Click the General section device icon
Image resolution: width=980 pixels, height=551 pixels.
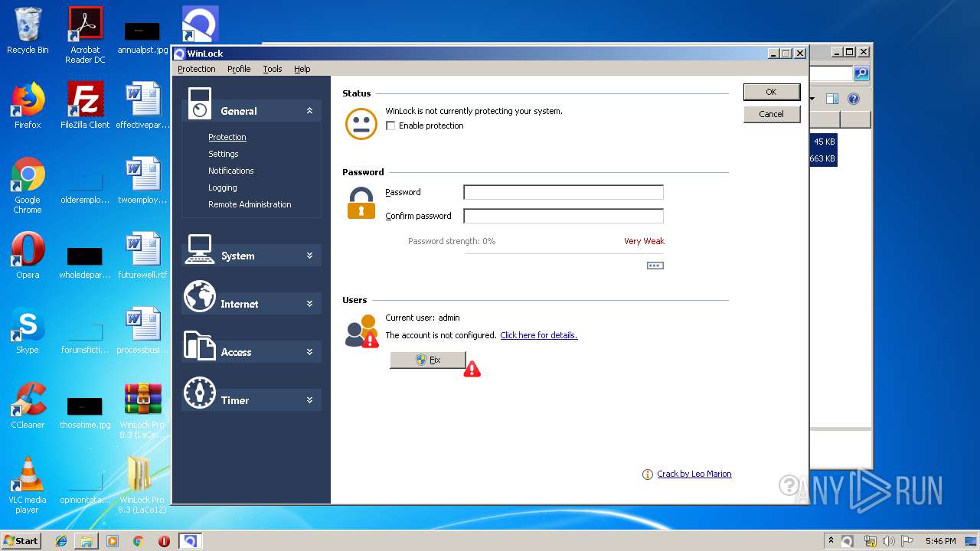[x=199, y=103]
